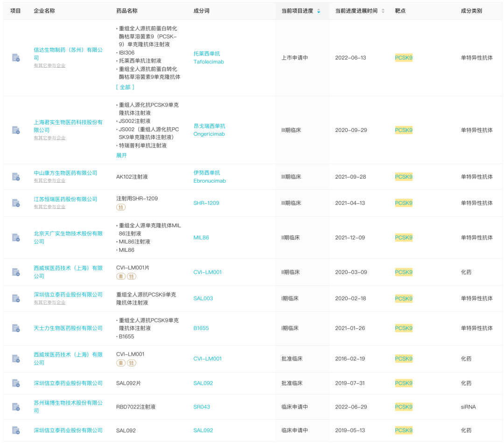
Task: Open project icon in 2016-02-19 row
Action: coord(16,359)
